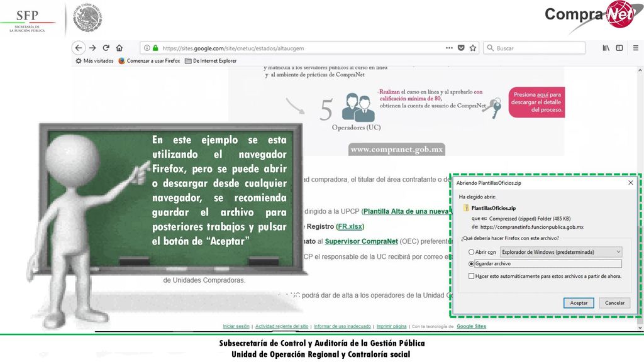This screenshot has height=362, width=644.
Task: Click Informar de uso inadecuado link
Action: [343, 326]
